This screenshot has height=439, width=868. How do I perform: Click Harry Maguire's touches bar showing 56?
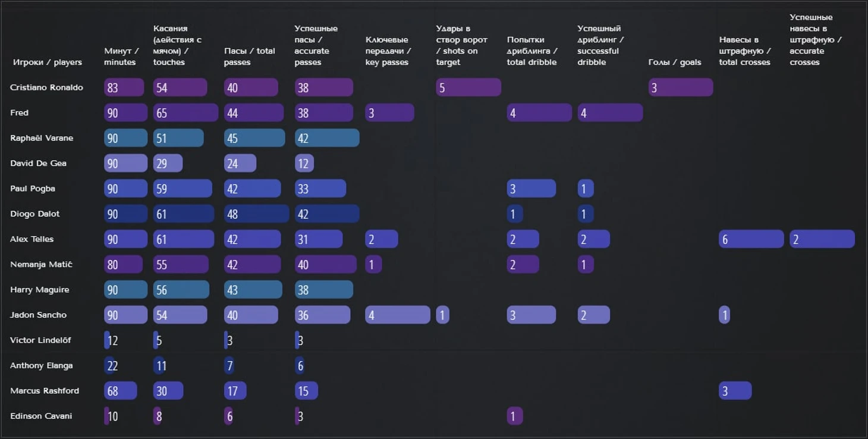pos(181,290)
